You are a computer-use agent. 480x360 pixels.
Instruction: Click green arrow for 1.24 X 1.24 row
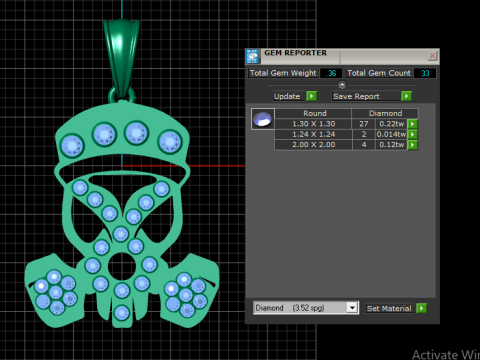point(413,134)
